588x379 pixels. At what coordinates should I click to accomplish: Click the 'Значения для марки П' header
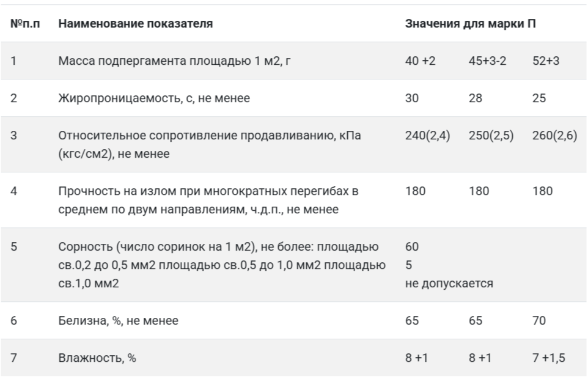pyautogui.click(x=470, y=24)
